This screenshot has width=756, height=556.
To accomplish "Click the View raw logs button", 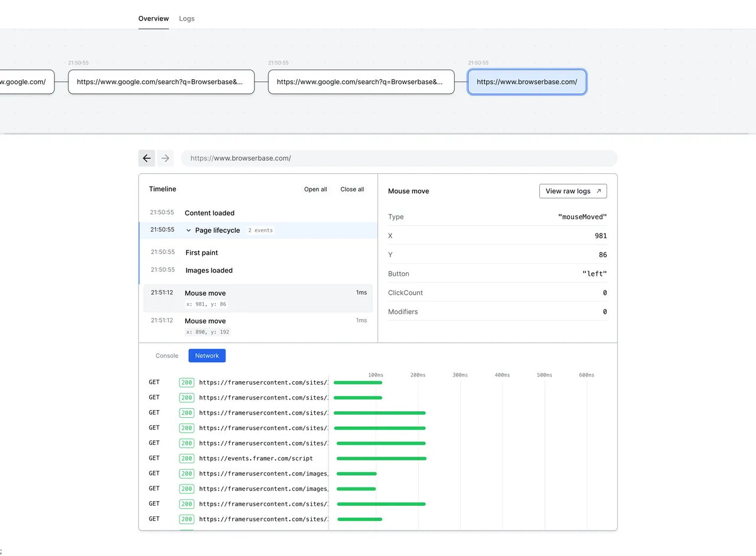I will coord(573,191).
